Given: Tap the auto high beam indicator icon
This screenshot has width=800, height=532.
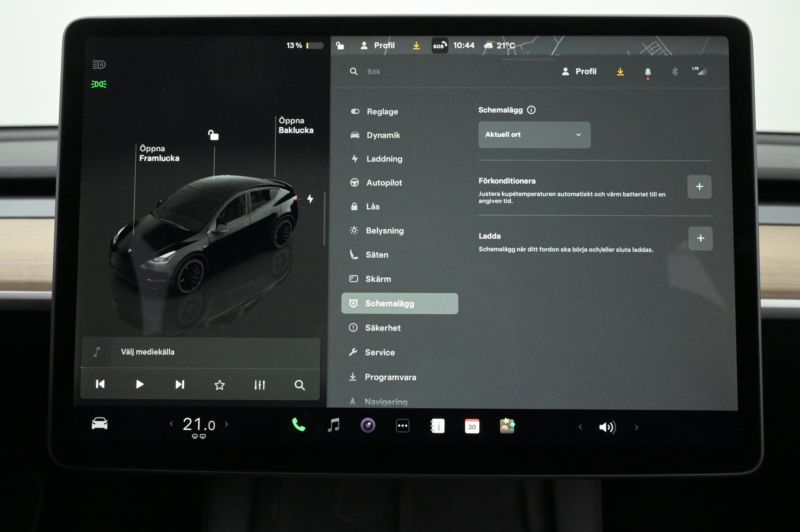Looking at the screenshot, I should (x=99, y=65).
